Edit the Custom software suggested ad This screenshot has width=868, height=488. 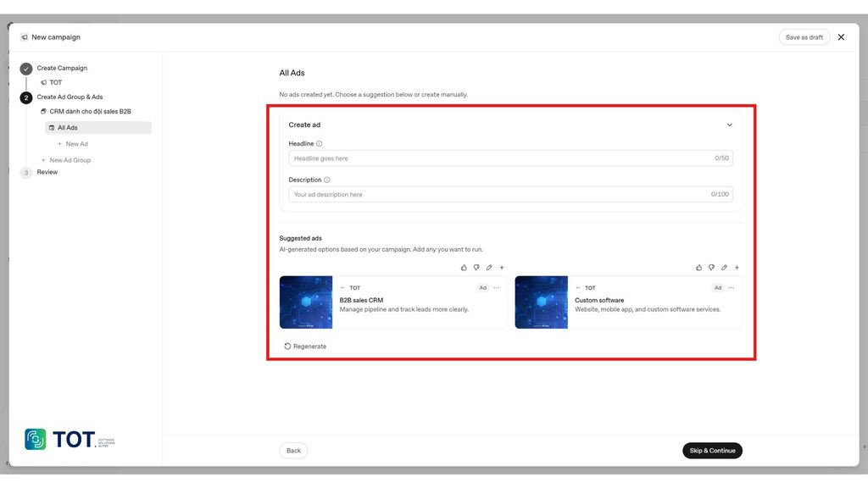(724, 268)
